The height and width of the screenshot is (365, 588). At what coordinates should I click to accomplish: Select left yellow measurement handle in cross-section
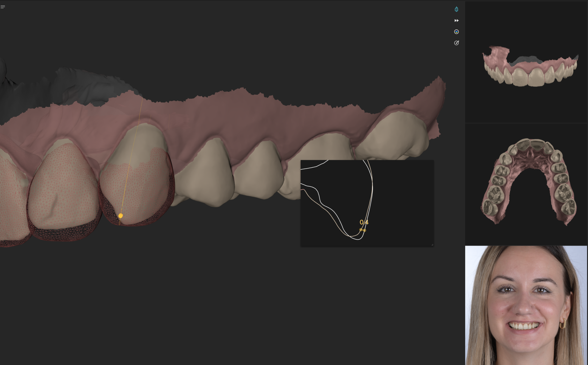pyautogui.click(x=361, y=230)
